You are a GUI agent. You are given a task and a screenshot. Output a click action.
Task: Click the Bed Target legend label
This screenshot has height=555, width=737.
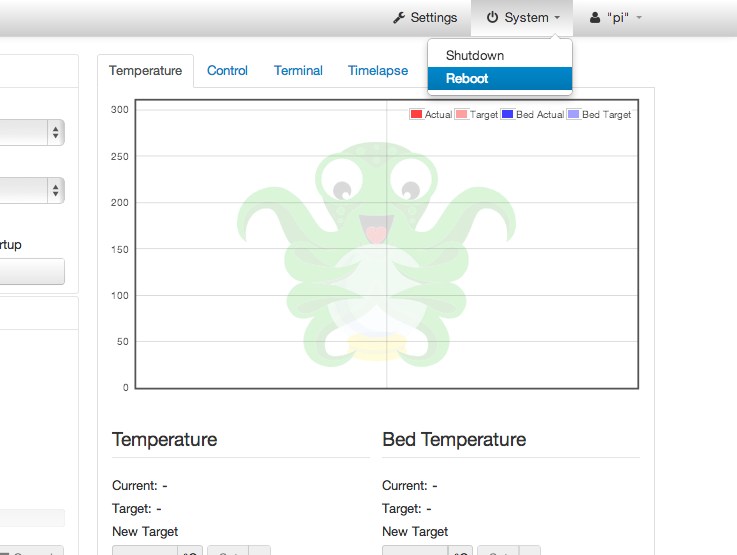pos(606,115)
